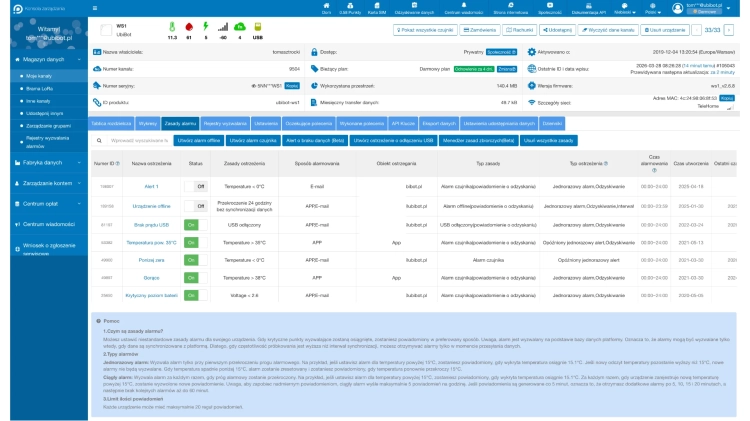
Task: Expand Zarządzanie kontem sidebar section
Action: (x=43, y=184)
